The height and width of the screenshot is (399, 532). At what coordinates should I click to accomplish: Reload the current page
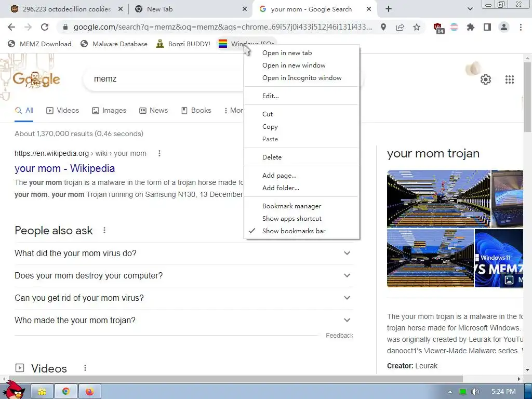point(45,27)
